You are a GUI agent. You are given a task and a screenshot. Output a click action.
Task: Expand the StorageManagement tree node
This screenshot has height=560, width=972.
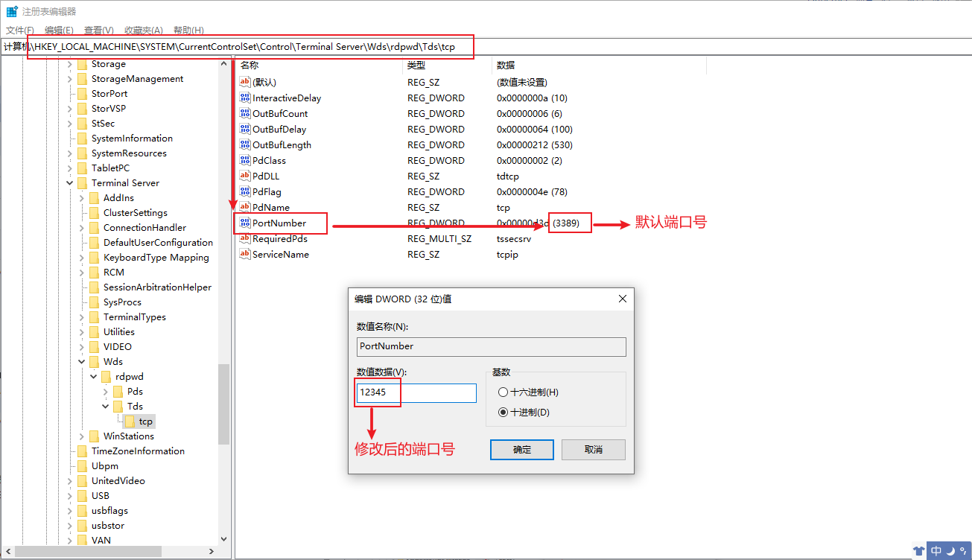click(70, 79)
